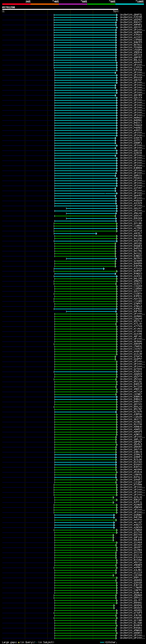Click the green ~80% identity legend segment

101,4
